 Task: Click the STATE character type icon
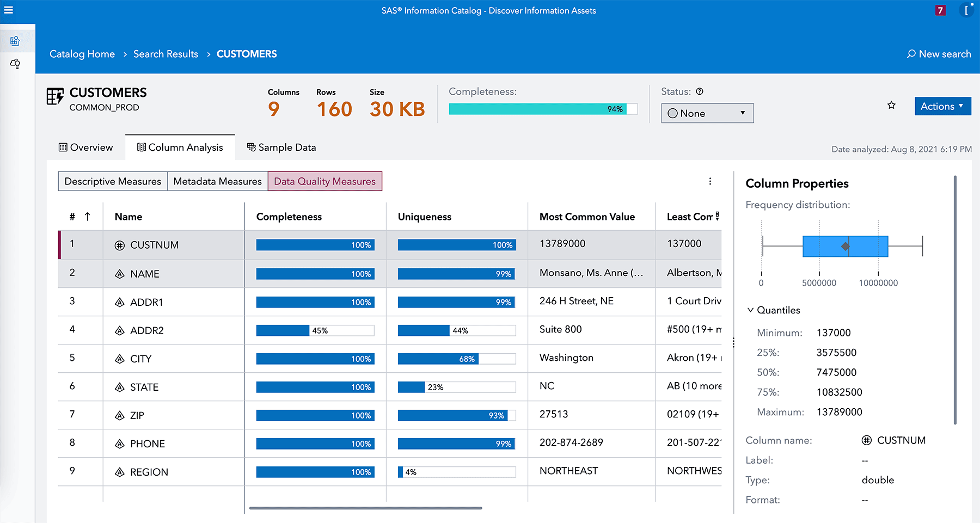point(120,387)
